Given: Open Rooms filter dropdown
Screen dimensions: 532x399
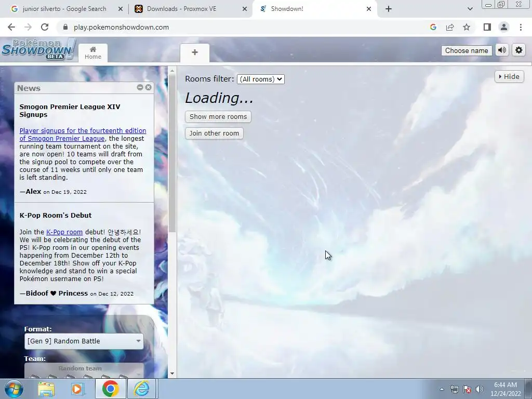Looking at the screenshot, I should 261,79.
